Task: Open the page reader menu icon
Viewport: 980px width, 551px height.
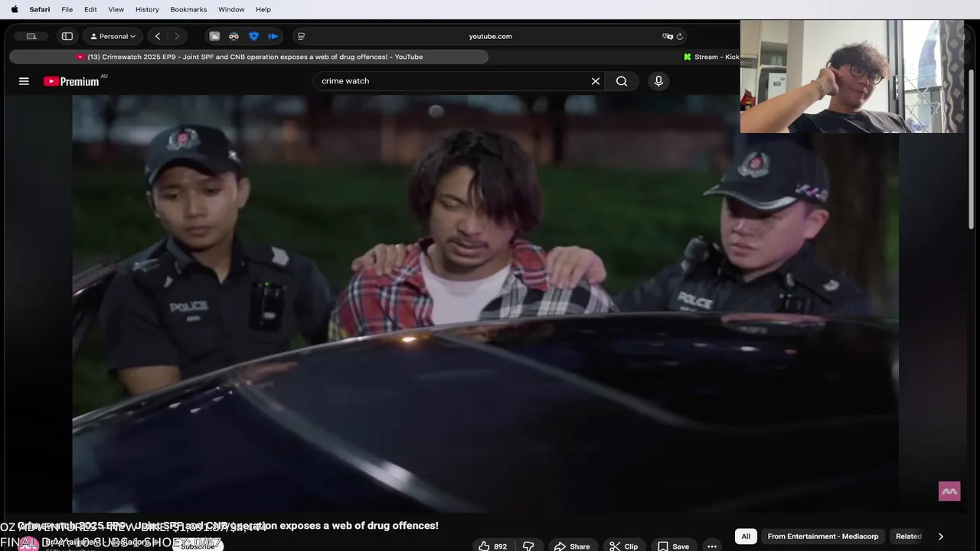Action: pos(301,36)
